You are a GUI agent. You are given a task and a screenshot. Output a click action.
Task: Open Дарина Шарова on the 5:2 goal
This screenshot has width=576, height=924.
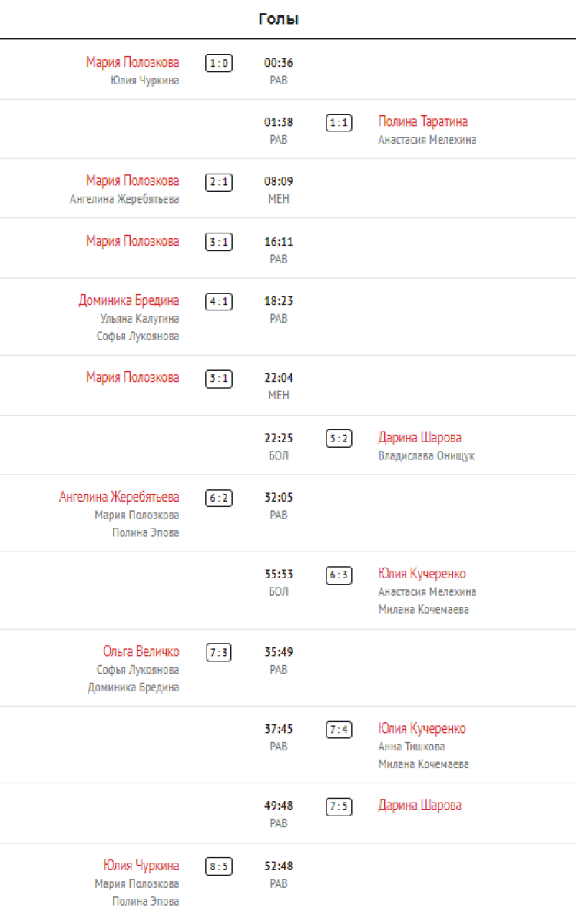(419, 438)
